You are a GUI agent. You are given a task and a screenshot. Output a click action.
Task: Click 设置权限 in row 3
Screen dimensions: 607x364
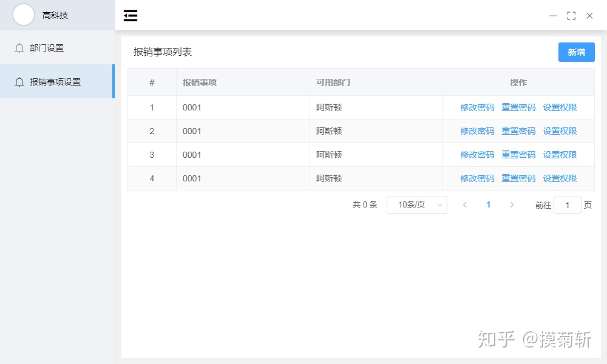click(560, 154)
